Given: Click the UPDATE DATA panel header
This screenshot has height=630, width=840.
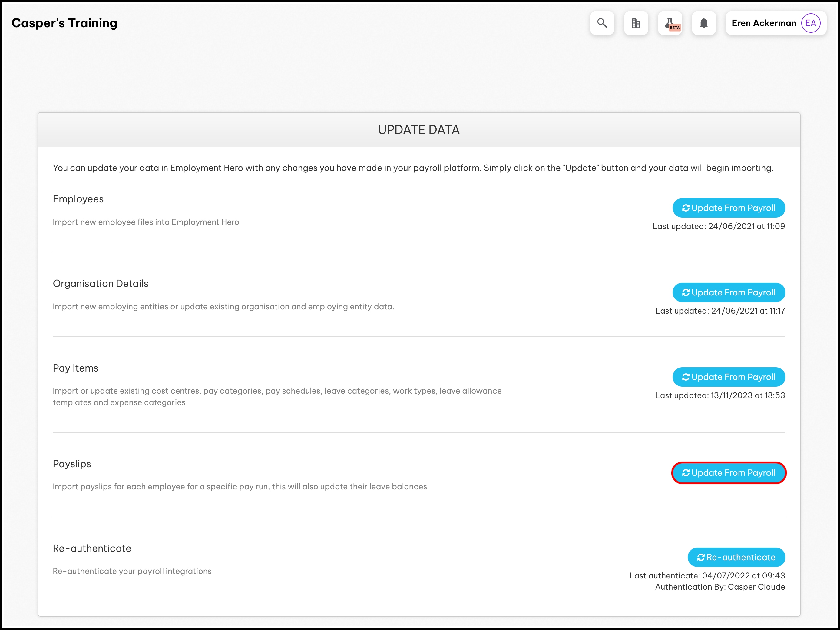Looking at the screenshot, I should click(418, 130).
